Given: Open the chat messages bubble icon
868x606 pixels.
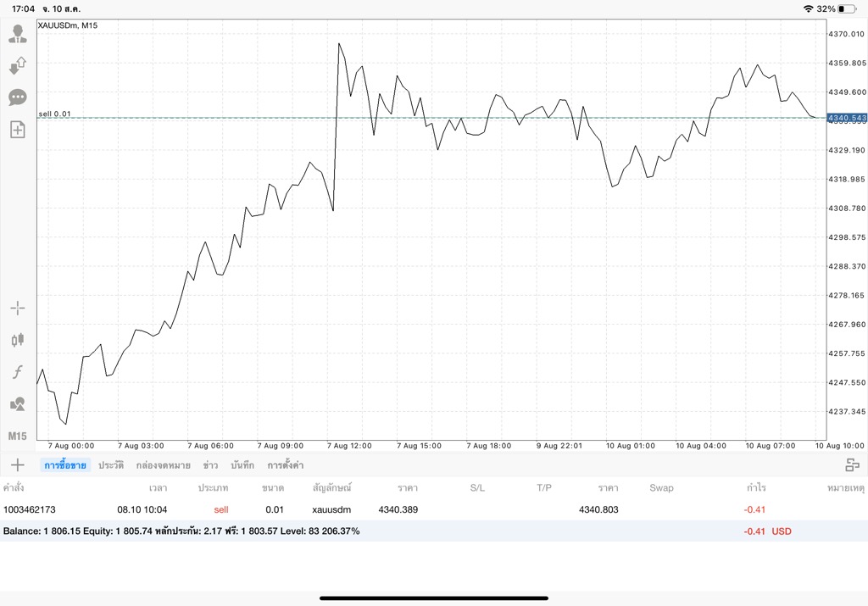Looking at the screenshot, I should pos(18,98).
